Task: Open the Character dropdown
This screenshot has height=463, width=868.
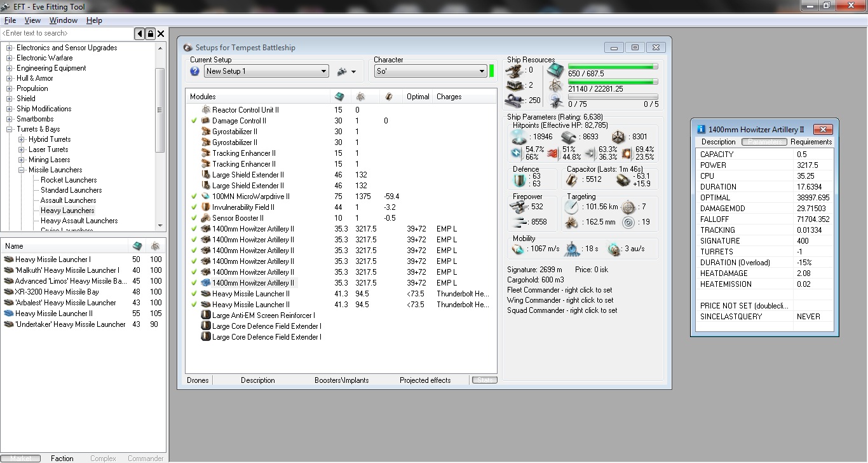Action: tap(431, 71)
